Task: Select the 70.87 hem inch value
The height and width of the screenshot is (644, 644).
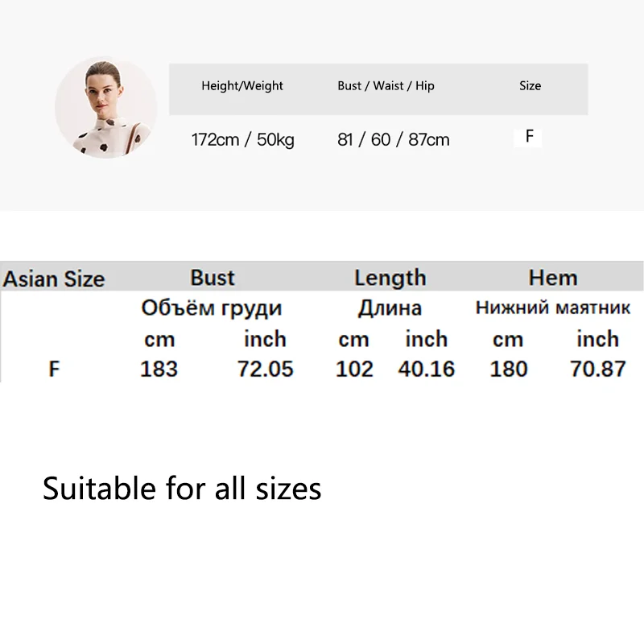Action: [x=597, y=369]
